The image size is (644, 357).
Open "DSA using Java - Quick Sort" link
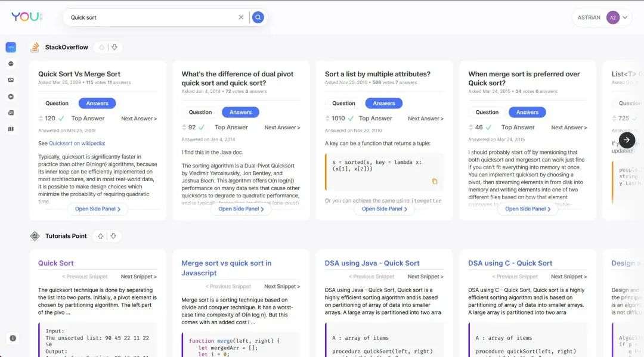372,263
